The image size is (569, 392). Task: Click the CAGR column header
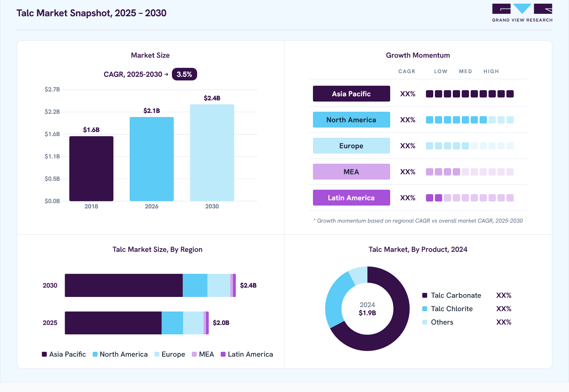pos(407,71)
